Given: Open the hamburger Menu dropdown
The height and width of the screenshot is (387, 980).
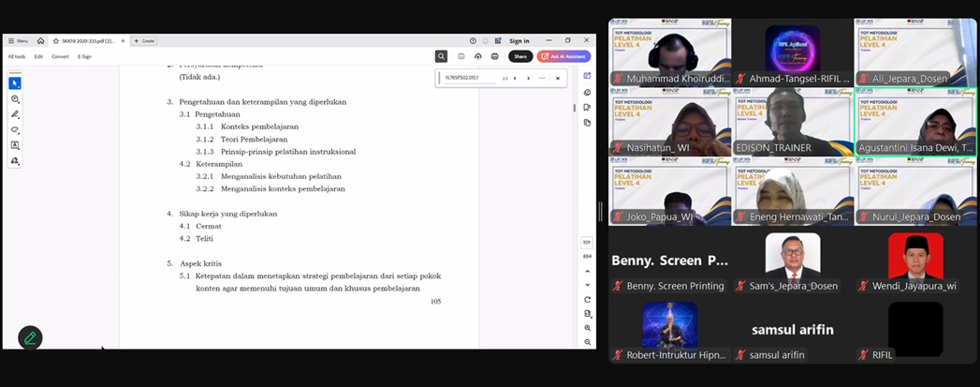Looking at the screenshot, I should point(17,41).
